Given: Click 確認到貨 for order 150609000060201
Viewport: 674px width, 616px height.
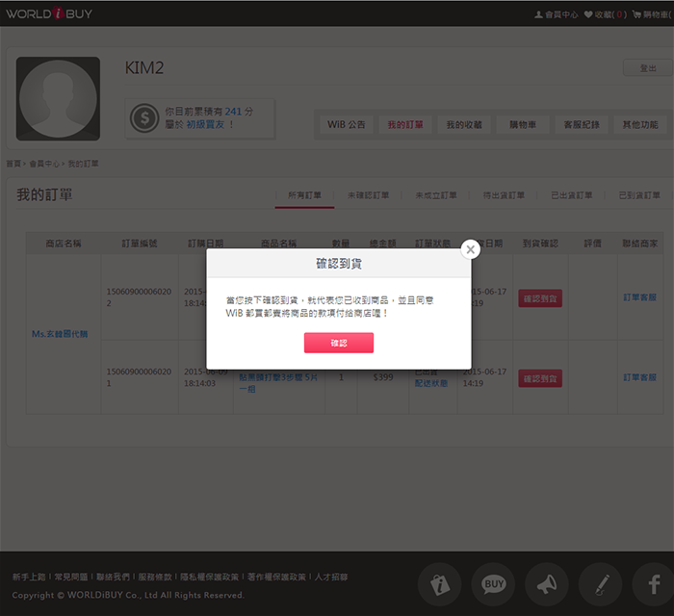Looking at the screenshot, I should tap(540, 378).
